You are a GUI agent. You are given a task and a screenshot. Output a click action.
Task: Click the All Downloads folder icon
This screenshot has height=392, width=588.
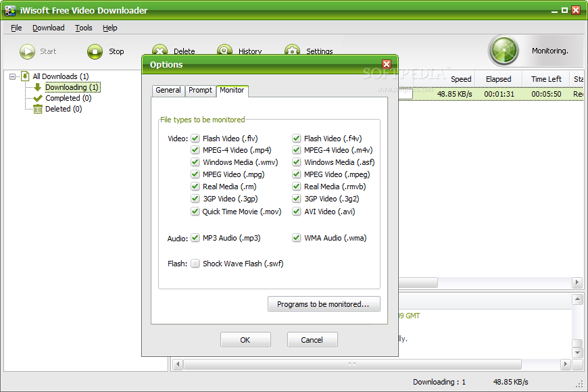(x=25, y=76)
